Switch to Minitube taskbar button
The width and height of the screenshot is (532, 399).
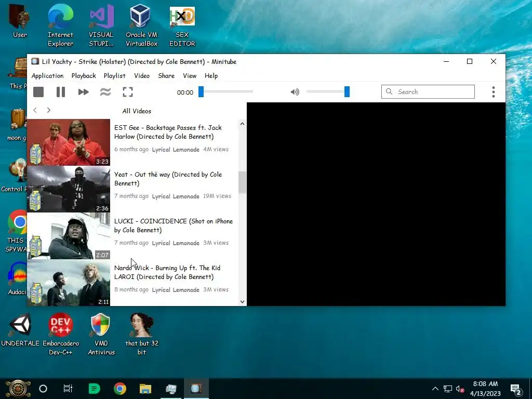pos(196,389)
